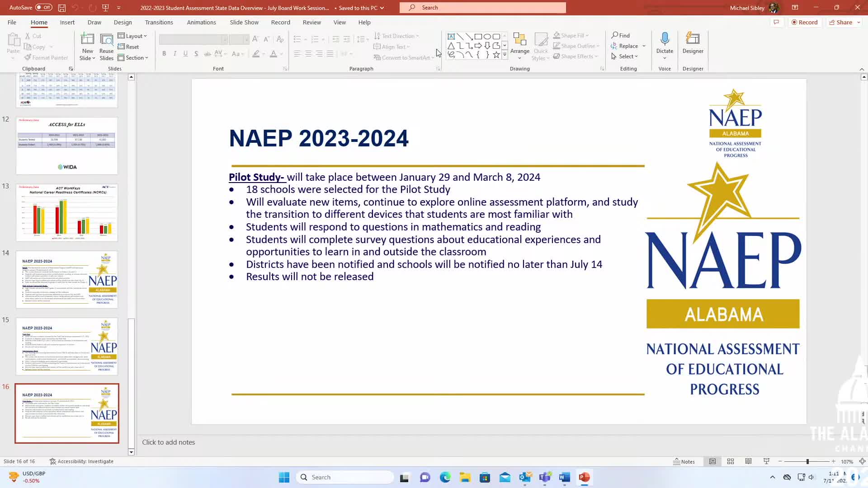
Task: Open Layout dropdown
Action: [x=132, y=36]
